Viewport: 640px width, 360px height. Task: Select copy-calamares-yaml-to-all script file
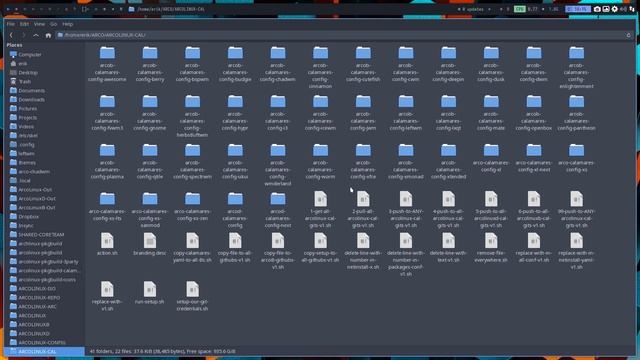click(192, 247)
